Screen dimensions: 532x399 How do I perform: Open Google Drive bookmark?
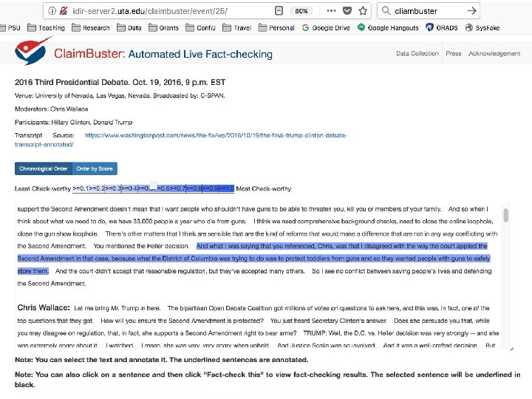click(x=326, y=28)
